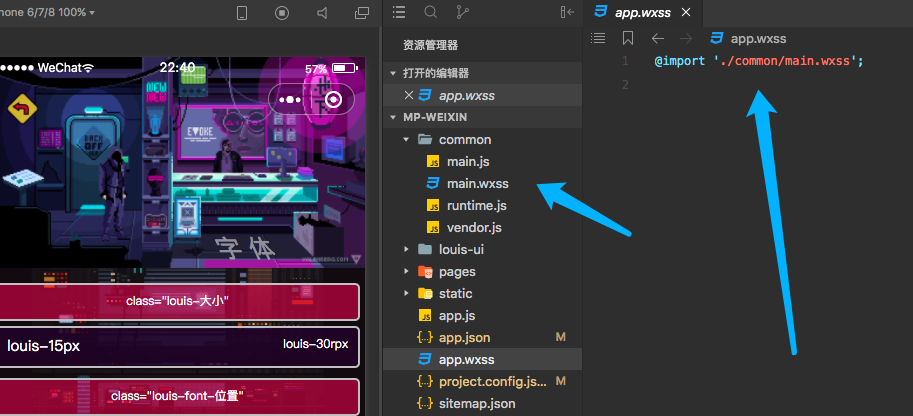The image size is (913, 416).
Task: Click the mini program close circle button
Action: (x=334, y=100)
